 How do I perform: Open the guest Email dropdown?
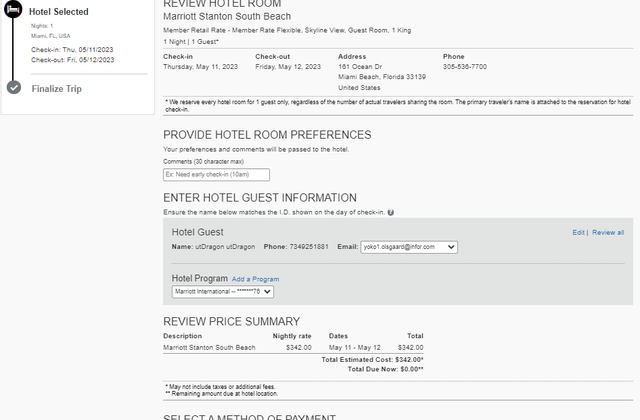[408, 247]
